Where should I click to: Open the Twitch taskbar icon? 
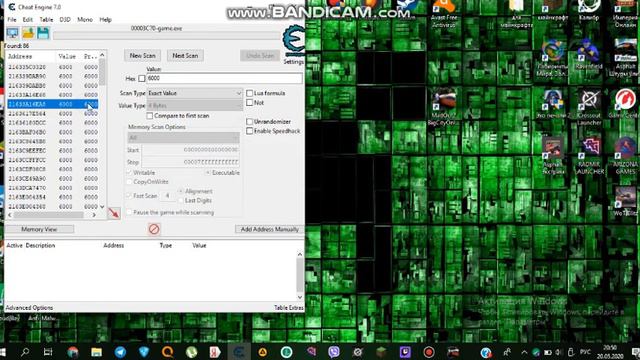tap(405, 352)
